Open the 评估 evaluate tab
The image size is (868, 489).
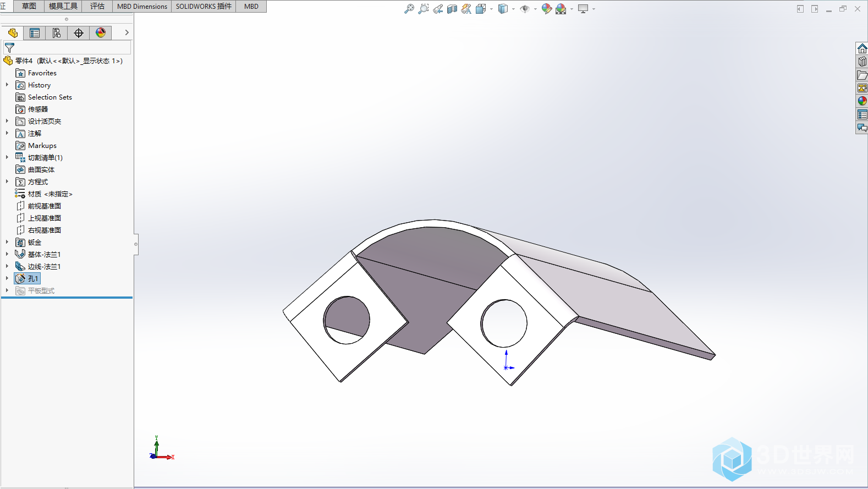pyautogui.click(x=97, y=6)
